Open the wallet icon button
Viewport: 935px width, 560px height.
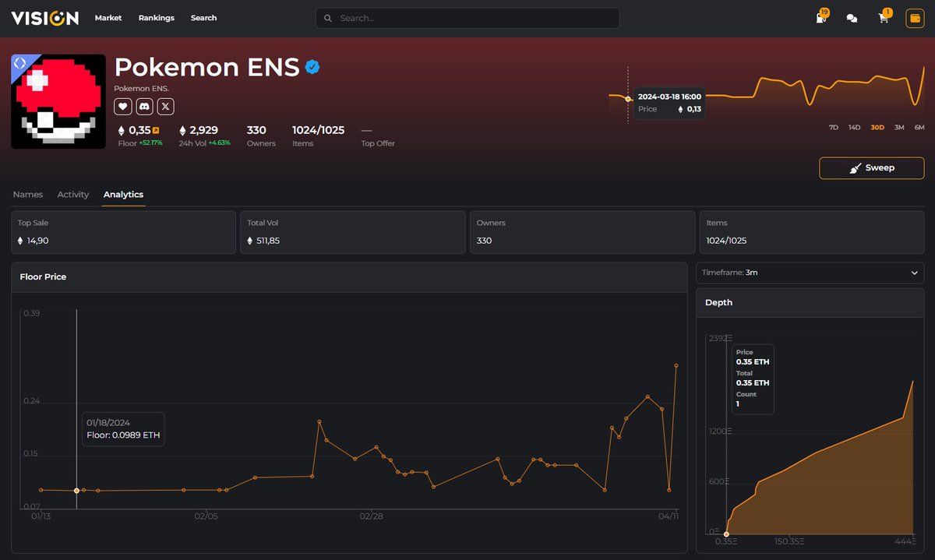point(915,19)
